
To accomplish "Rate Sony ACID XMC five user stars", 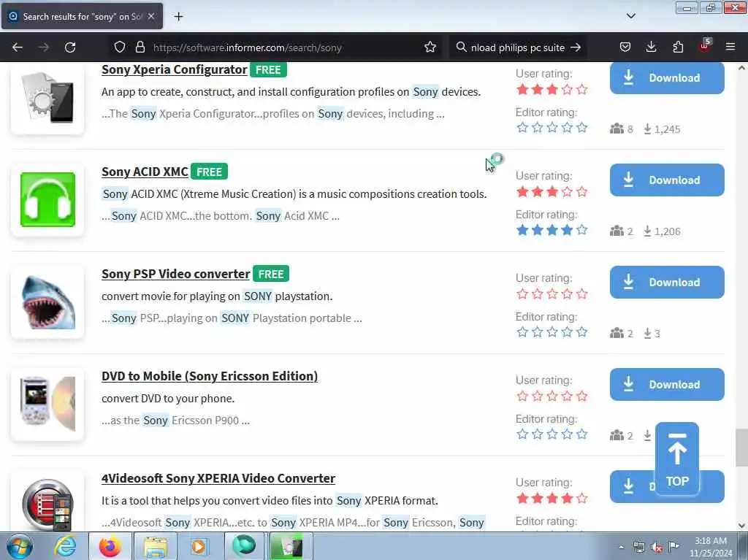I will [581, 192].
